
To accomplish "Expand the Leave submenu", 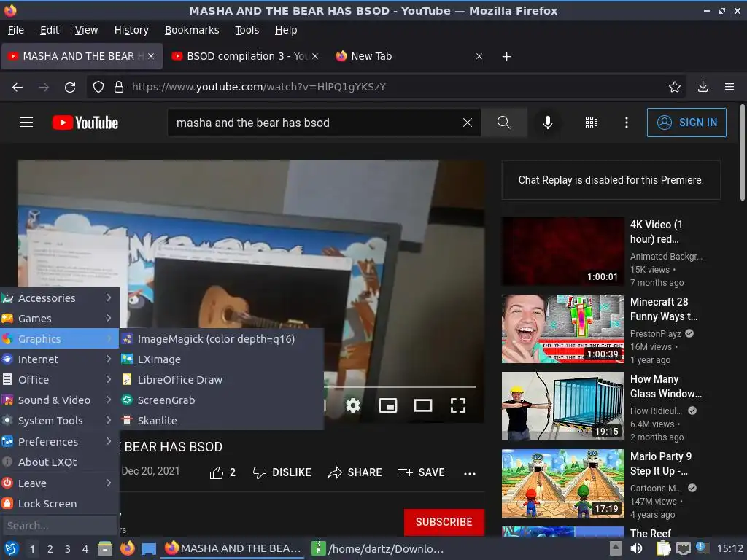I will [60, 483].
